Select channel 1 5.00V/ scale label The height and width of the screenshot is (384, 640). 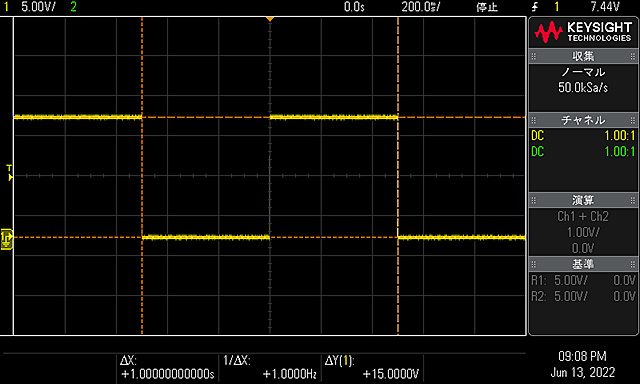point(38,7)
